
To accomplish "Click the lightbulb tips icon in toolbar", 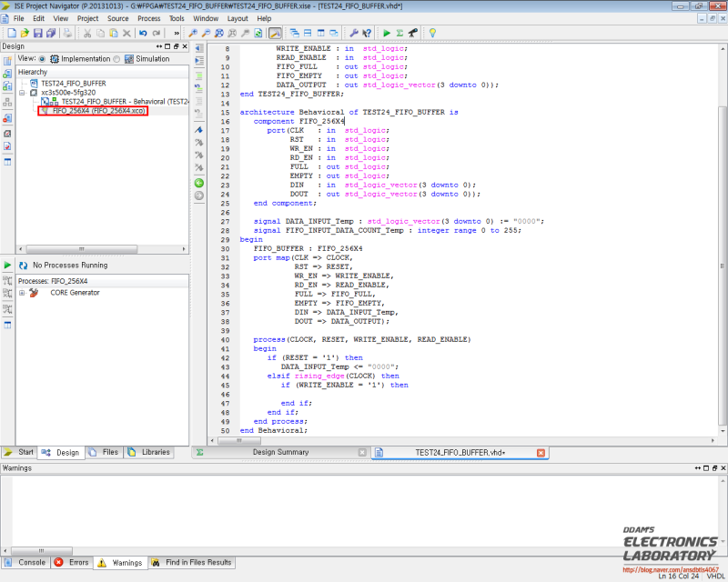I will pos(433,33).
